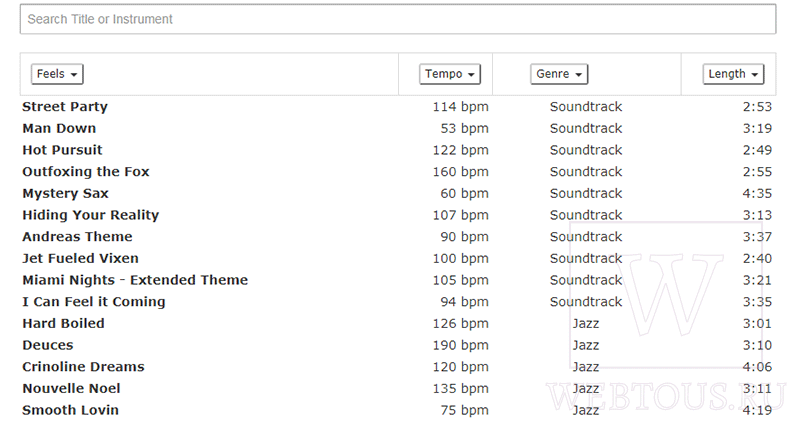The image size is (799, 421).
Task: Open I Can Feel it Coming
Action: [94, 302]
